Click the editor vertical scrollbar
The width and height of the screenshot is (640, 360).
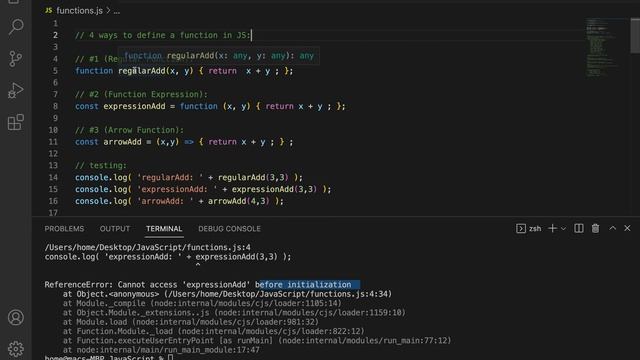pos(635,36)
